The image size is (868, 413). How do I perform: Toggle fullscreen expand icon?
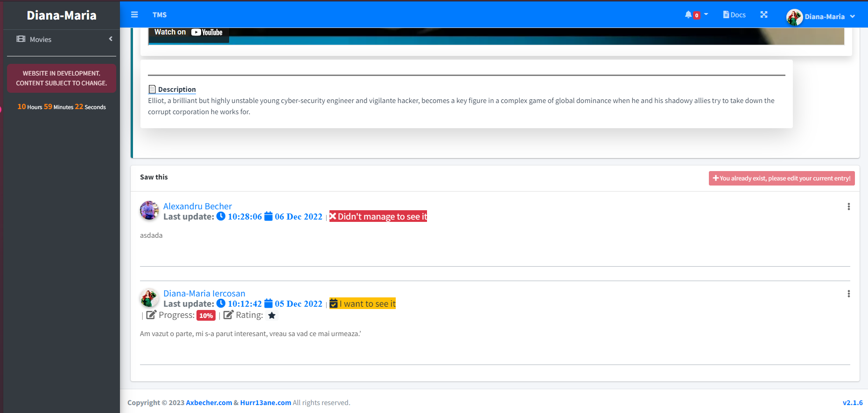point(764,14)
